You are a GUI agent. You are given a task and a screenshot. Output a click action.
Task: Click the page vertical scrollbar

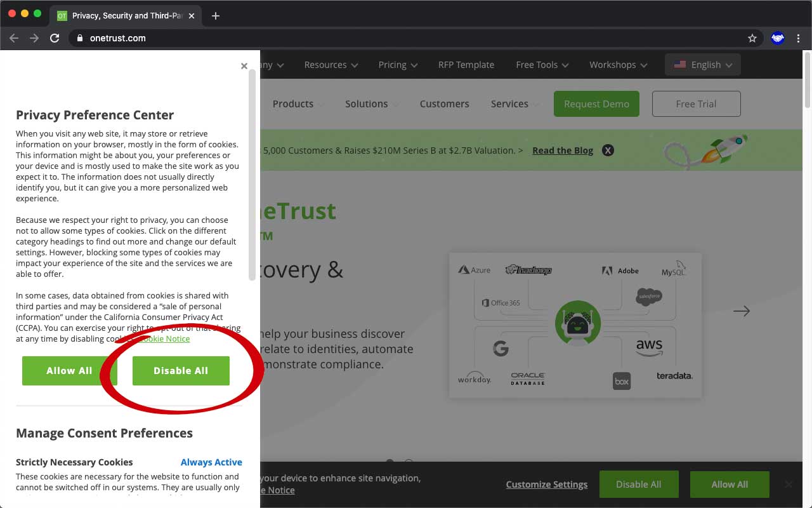pyautogui.click(x=808, y=81)
